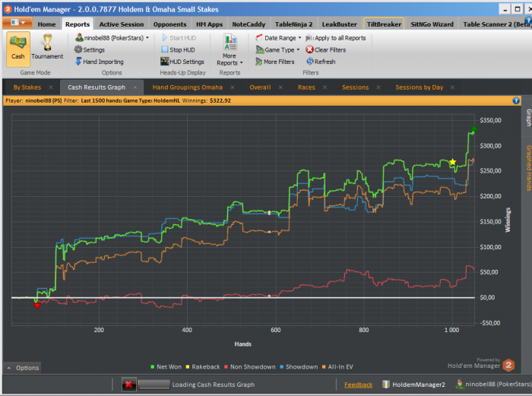Click the loading progress bar

[154, 385]
